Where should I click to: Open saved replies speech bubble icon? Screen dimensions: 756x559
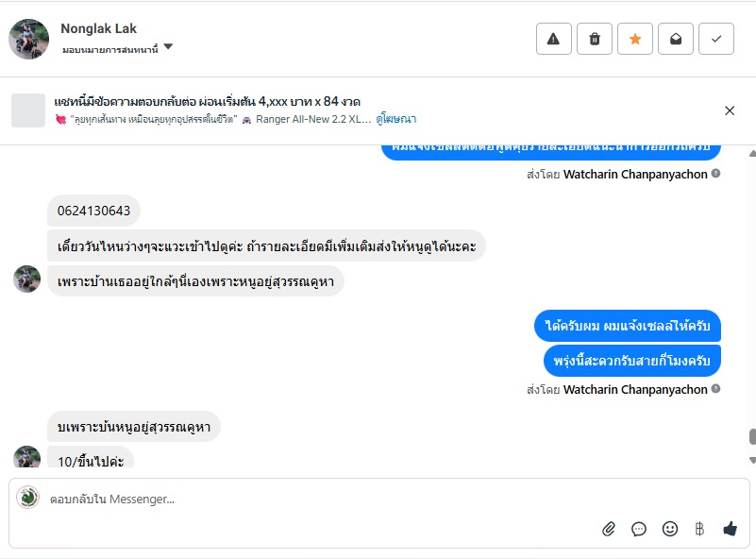click(x=639, y=529)
